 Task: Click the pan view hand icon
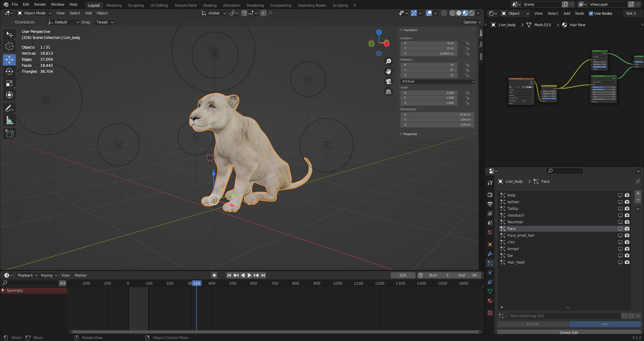pos(388,71)
